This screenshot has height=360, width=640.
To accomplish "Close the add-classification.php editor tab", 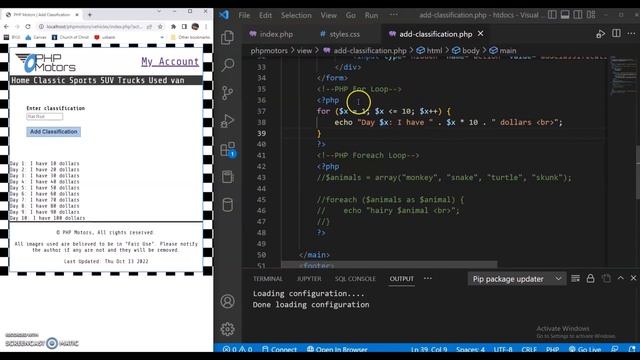I will (480, 33).
